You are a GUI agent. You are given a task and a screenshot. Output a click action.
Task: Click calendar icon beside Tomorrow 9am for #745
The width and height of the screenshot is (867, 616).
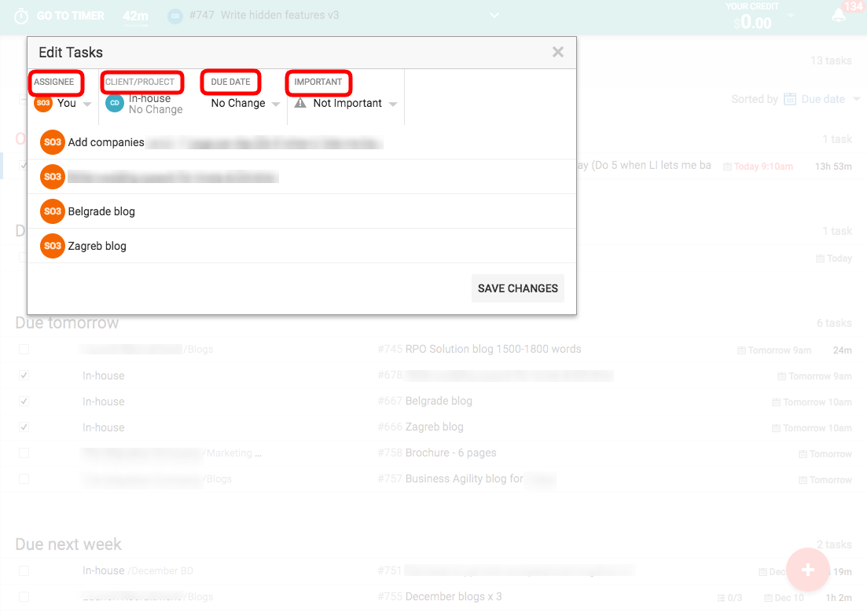tap(741, 350)
